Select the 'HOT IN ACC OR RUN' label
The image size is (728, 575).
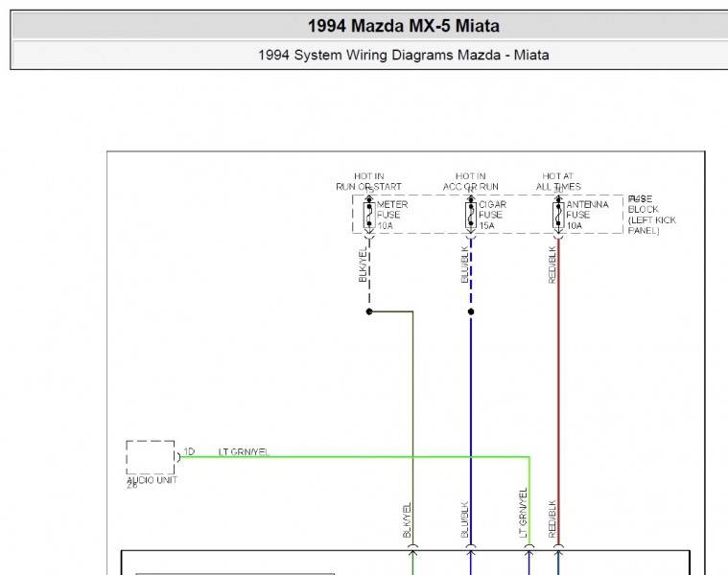(470, 181)
